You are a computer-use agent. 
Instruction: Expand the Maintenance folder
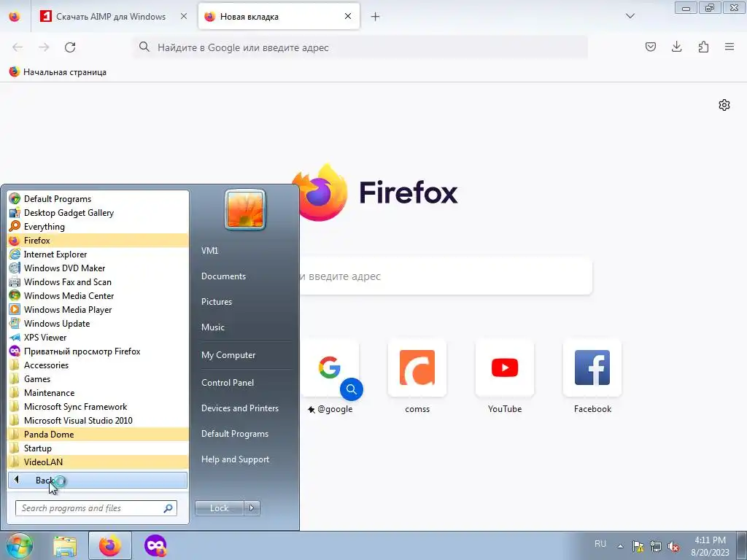(x=98, y=393)
